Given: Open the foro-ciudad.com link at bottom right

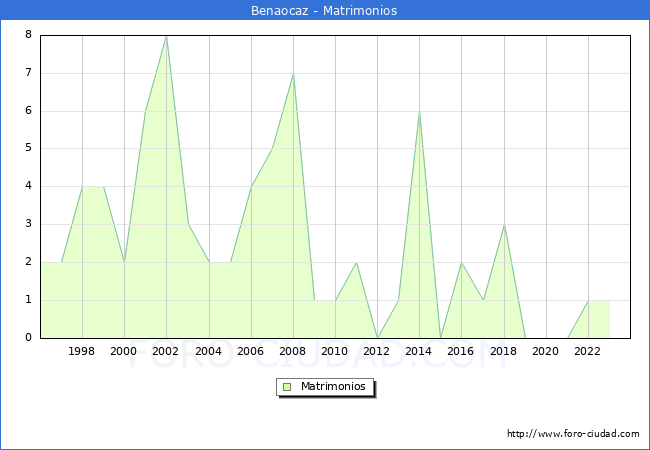Looking at the screenshot, I should coord(573,434).
